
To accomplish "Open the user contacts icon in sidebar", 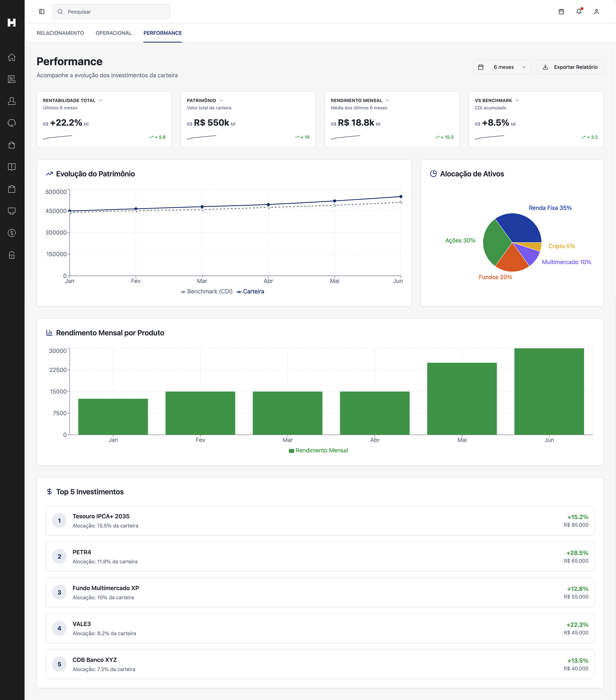I will (12, 101).
